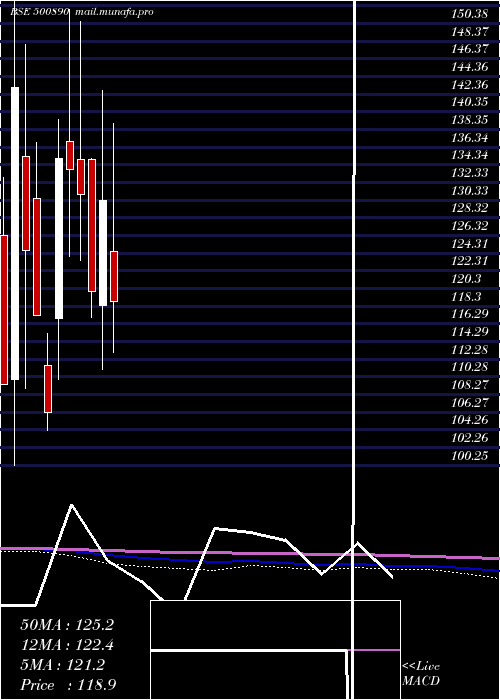Click the 138.35 price label

pos(470,120)
